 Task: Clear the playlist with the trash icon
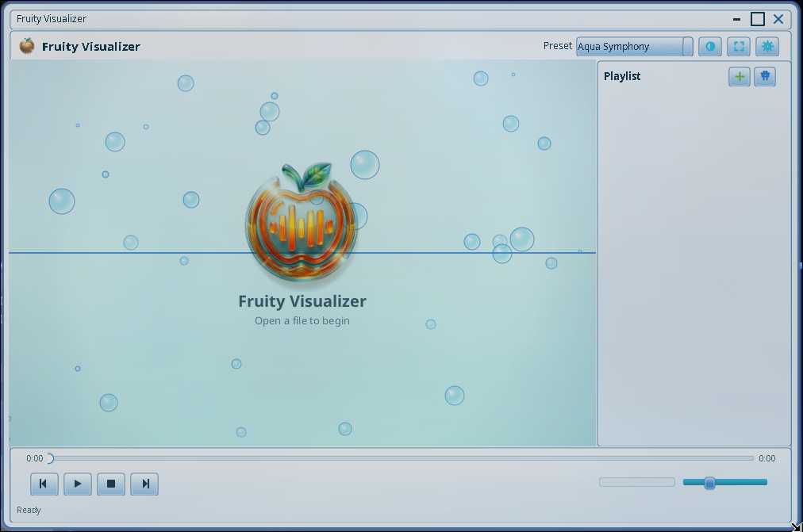765,77
